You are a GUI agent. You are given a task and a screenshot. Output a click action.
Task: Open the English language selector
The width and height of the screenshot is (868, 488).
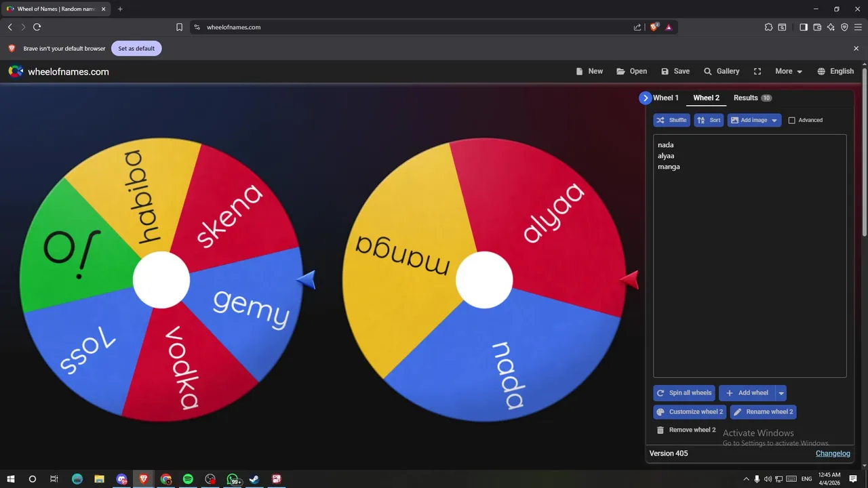[x=835, y=71]
